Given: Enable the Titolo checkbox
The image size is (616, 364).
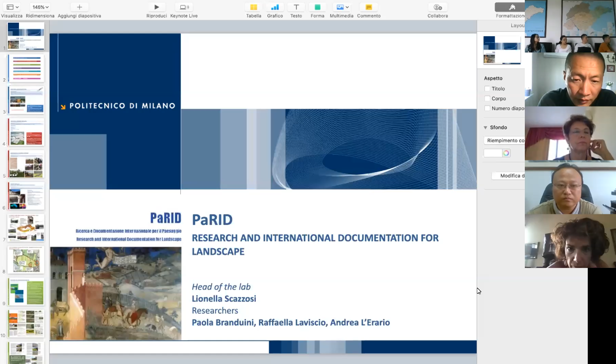Looking at the screenshot, I should (487, 89).
